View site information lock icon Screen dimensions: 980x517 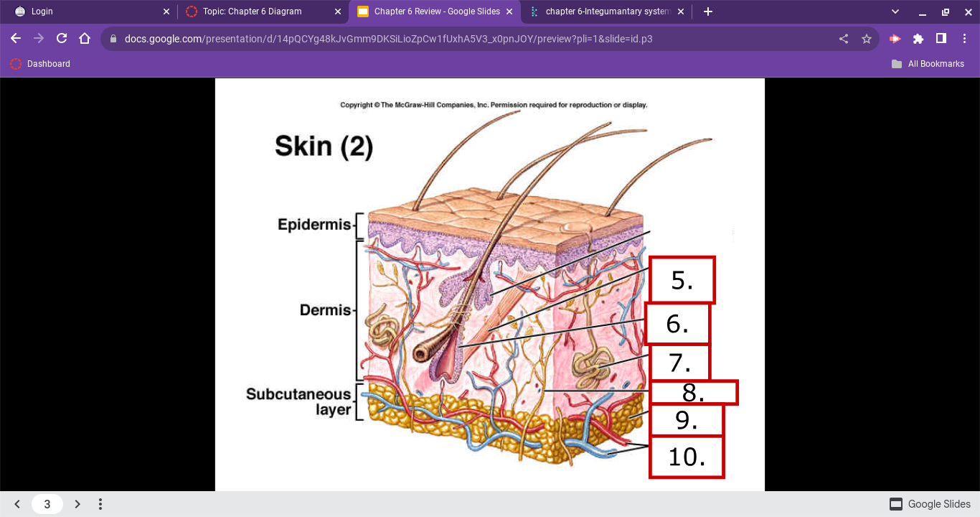click(x=113, y=39)
